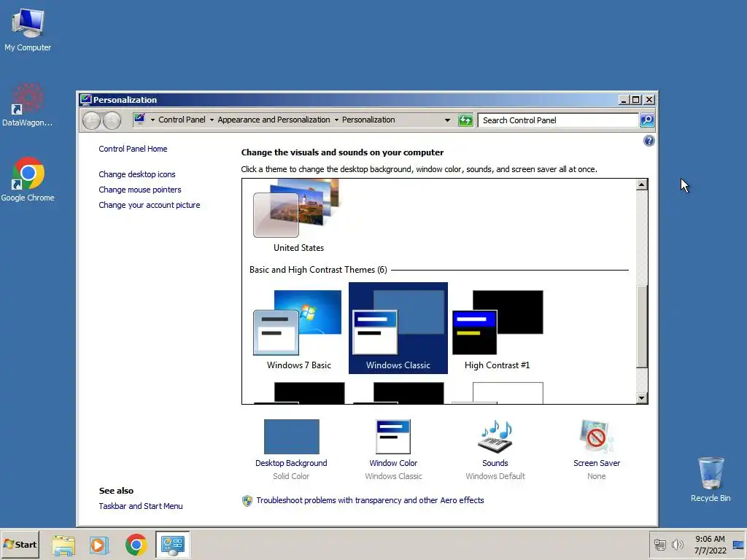Image resolution: width=747 pixels, height=560 pixels.
Task: Select the DataWagon desktop shortcut
Action: point(28,105)
